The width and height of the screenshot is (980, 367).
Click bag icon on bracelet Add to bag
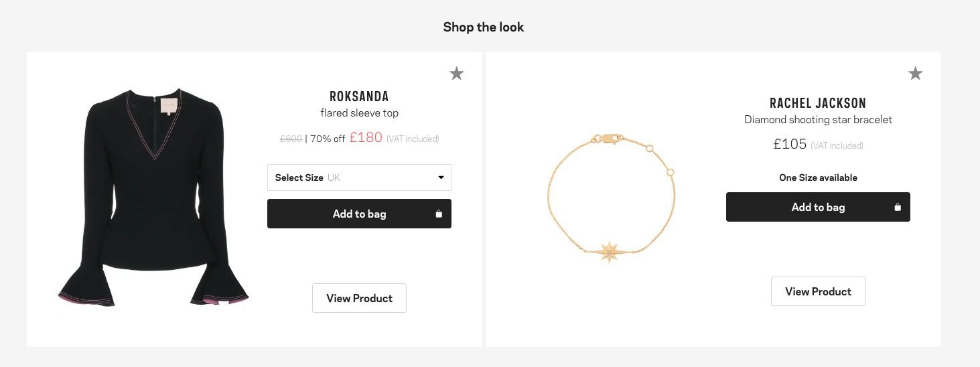point(898,208)
